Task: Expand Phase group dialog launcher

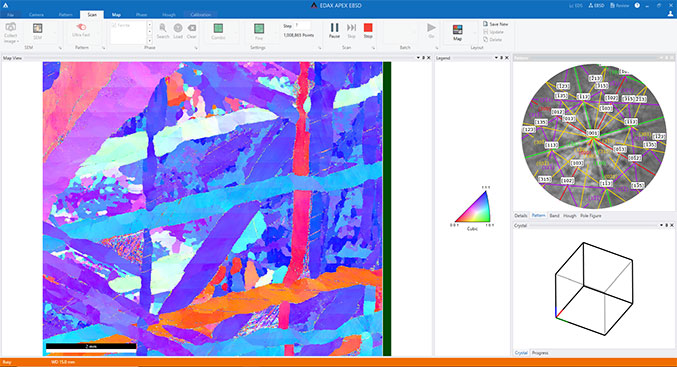Action: [x=196, y=48]
